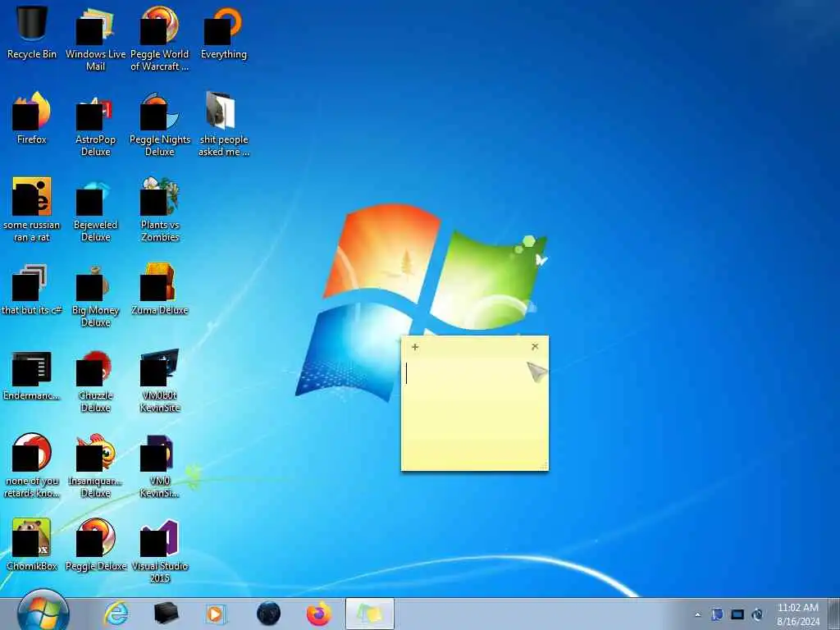The width and height of the screenshot is (840, 630).
Task: Select the VM080t KevinSite desktop icon
Action: pyautogui.click(x=160, y=381)
